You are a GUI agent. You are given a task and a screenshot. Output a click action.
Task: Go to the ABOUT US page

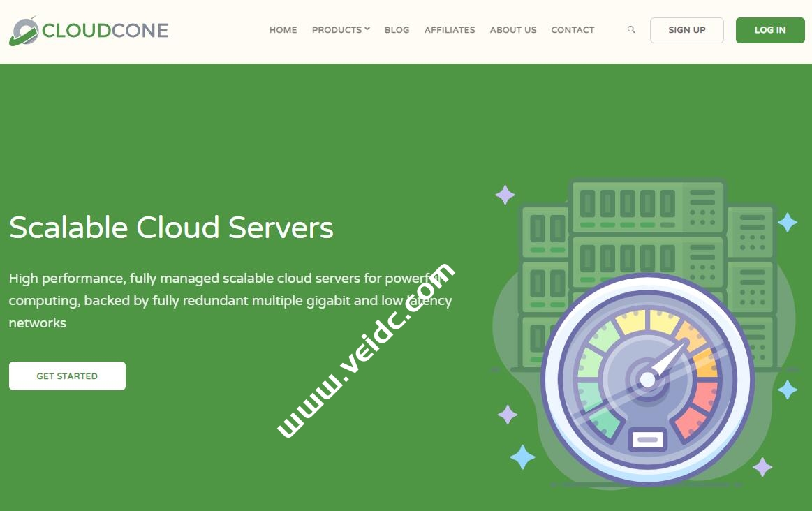pos(513,30)
